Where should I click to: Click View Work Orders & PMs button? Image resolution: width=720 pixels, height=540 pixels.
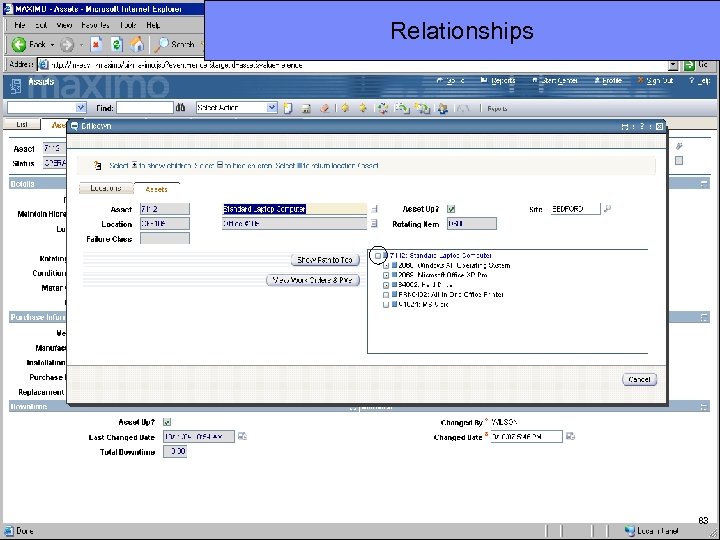313,280
